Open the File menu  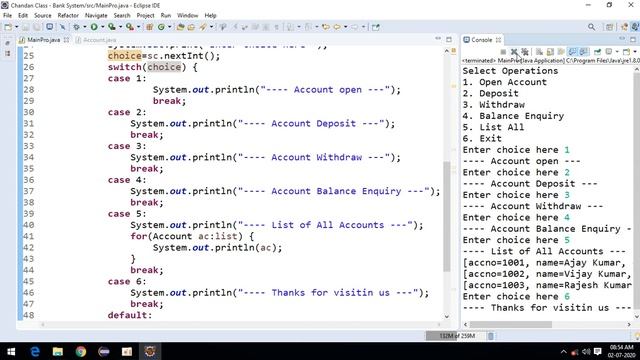7,16
